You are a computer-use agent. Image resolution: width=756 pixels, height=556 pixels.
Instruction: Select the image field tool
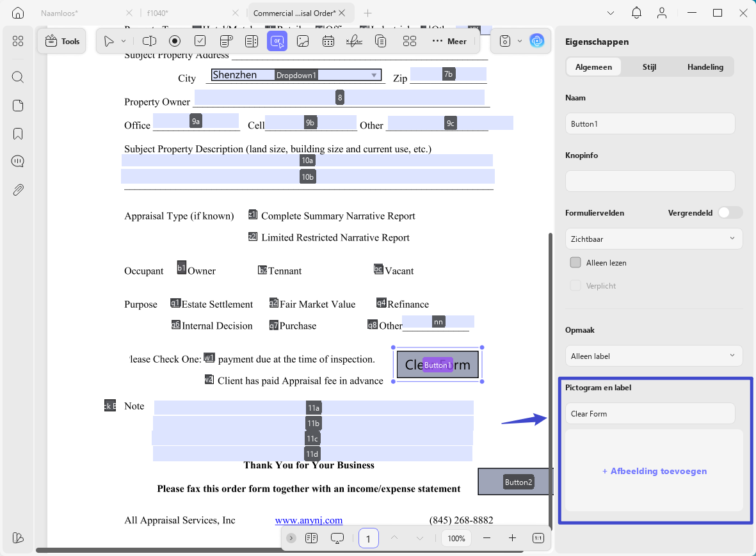(x=303, y=42)
